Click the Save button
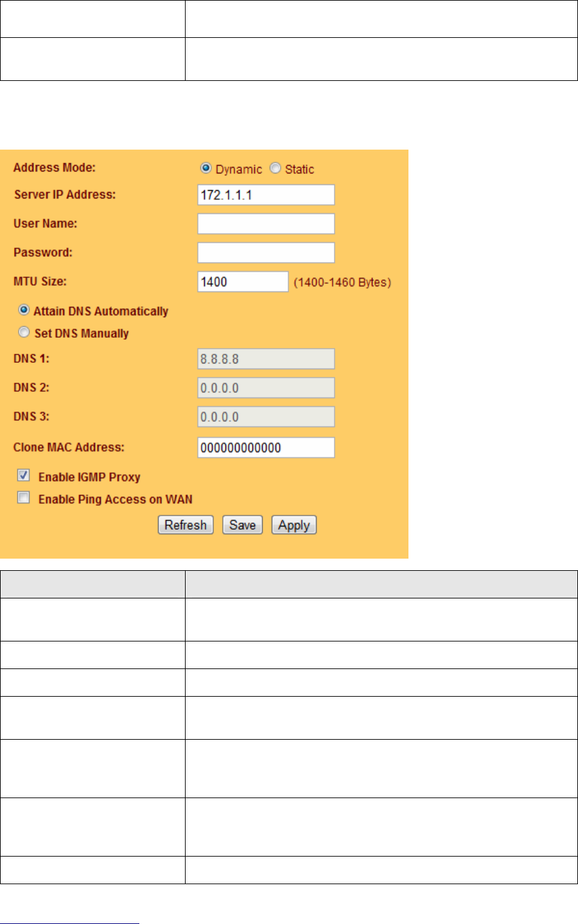The height and width of the screenshot is (924, 578). [243, 525]
